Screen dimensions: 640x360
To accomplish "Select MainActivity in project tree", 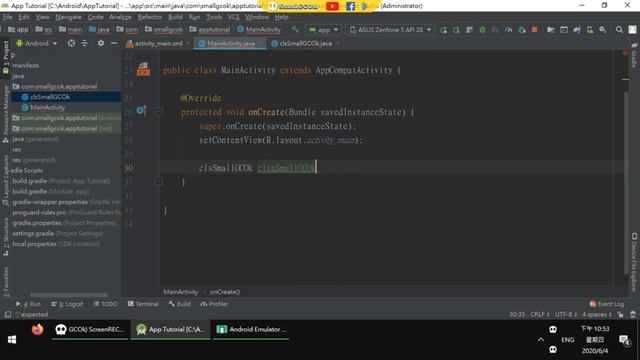I will pos(47,107).
